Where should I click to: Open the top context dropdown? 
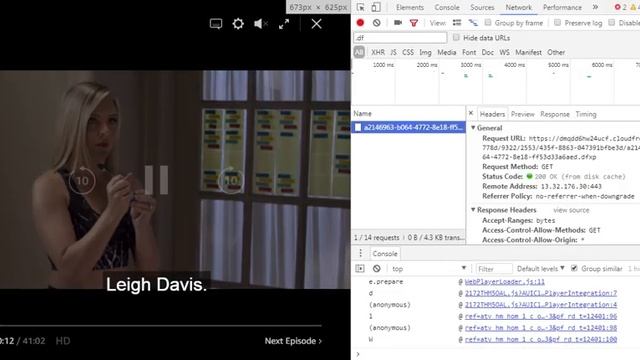(x=429, y=268)
